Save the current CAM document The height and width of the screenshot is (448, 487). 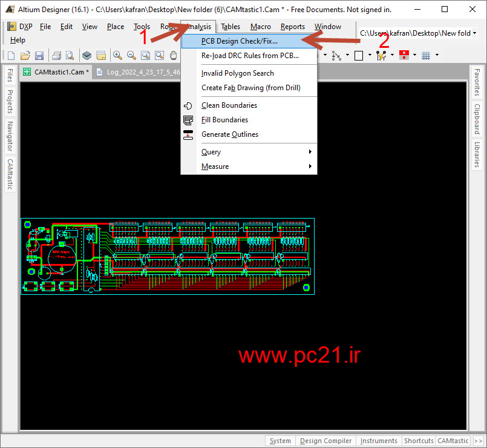39,56
